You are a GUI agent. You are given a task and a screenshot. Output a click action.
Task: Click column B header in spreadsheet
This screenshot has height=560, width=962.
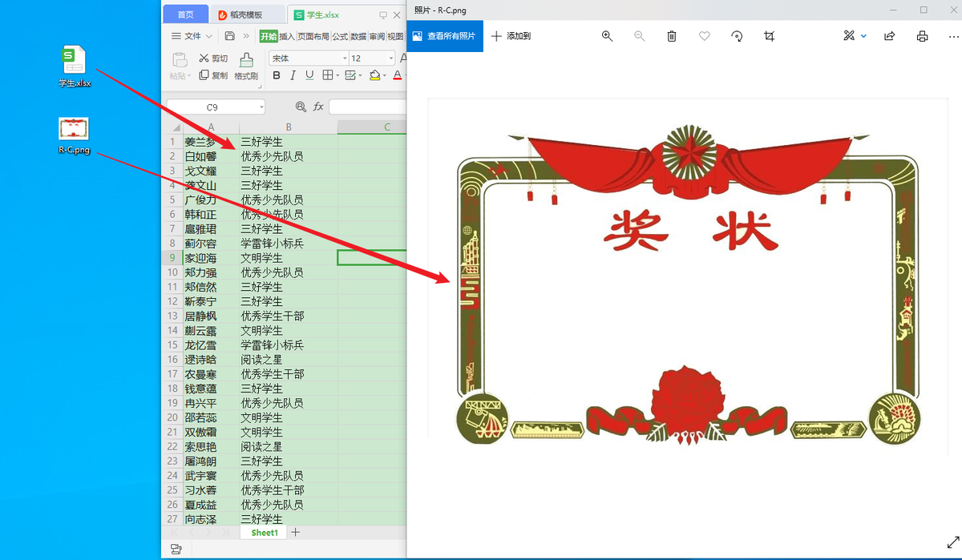(x=288, y=127)
